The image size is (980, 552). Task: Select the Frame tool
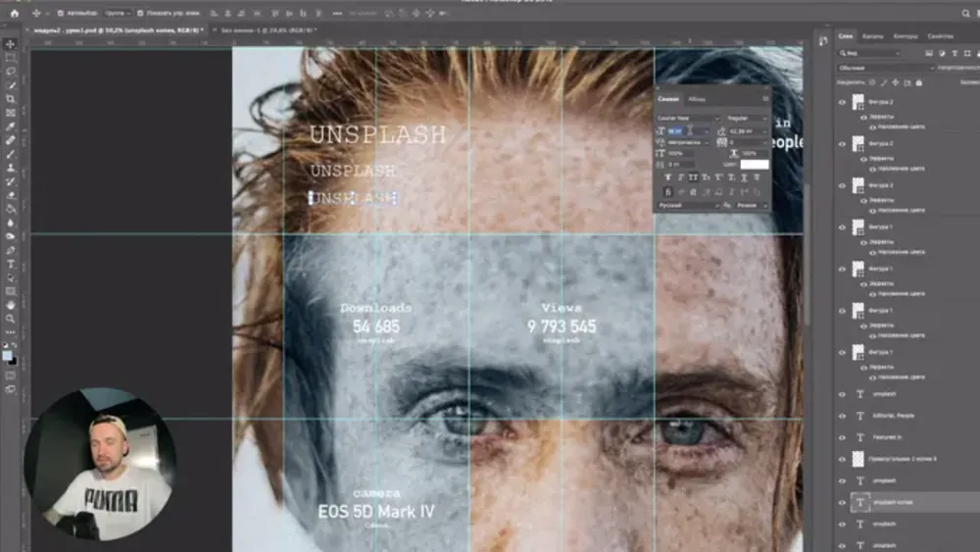click(10, 113)
